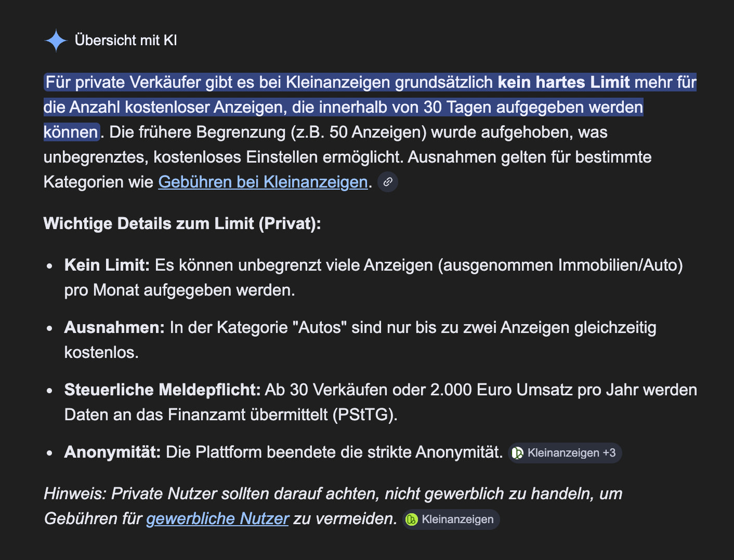Click the blue AI sparkle icon
Image resolution: width=734 pixels, height=560 pixels.
point(56,41)
